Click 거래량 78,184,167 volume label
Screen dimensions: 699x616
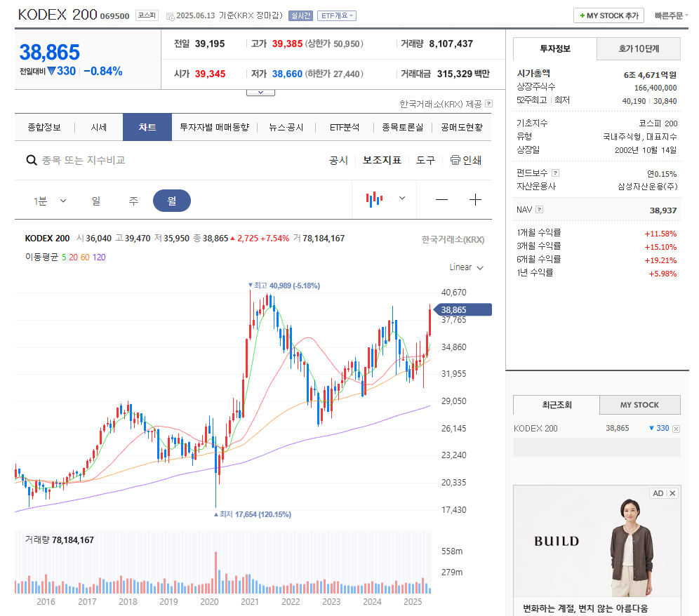(59, 540)
